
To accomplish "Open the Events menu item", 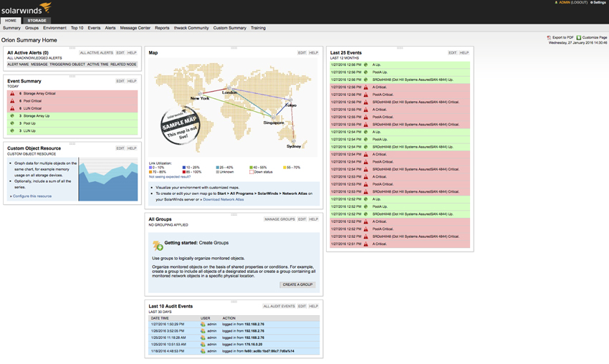I will [94, 28].
